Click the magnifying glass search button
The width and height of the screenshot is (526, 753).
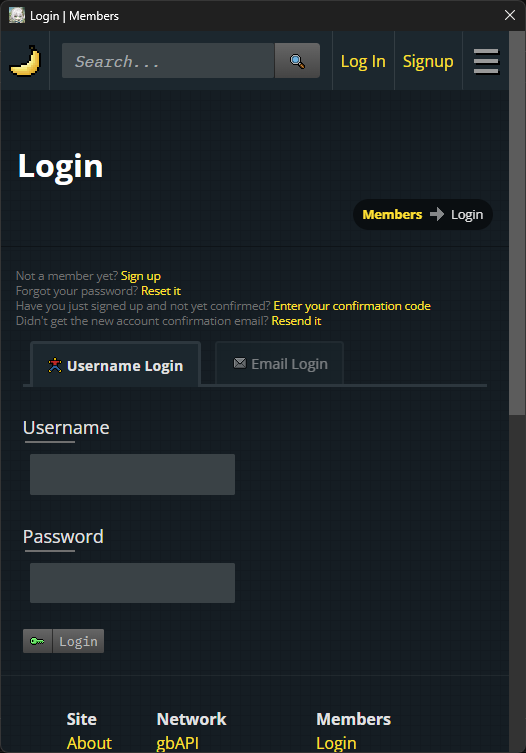[x=297, y=61]
